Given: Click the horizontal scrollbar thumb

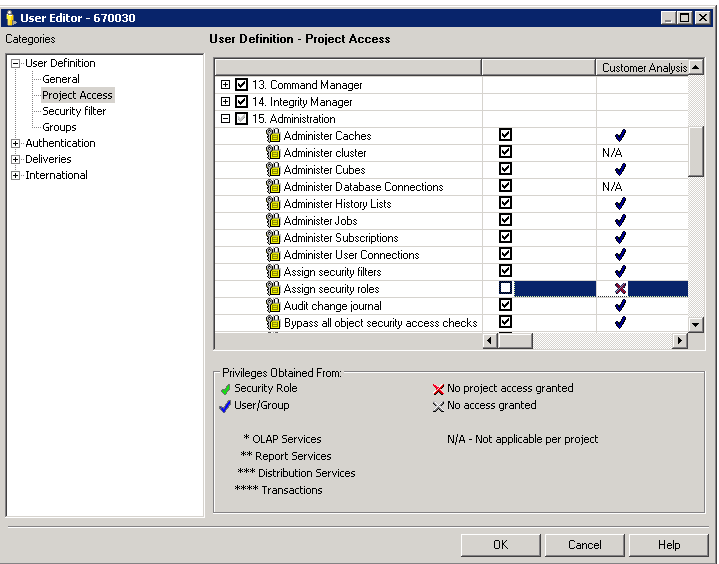Looking at the screenshot, I should pos(515,341).
